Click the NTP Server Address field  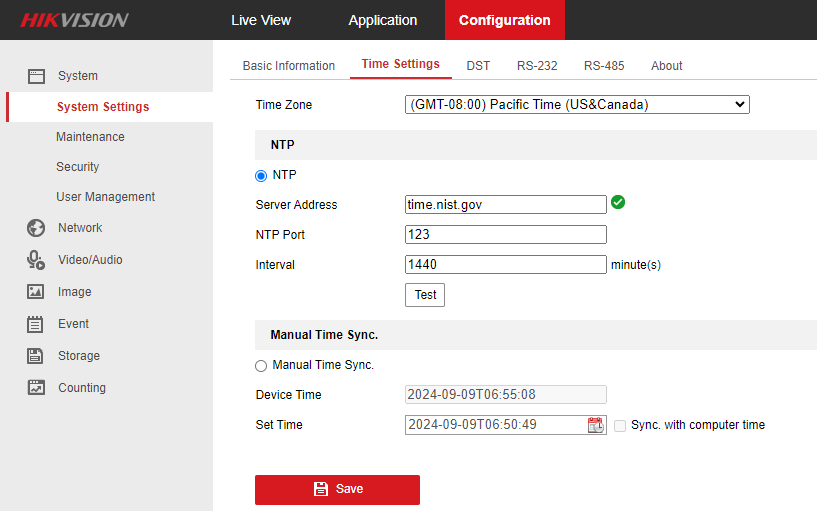tap(505, 205)
